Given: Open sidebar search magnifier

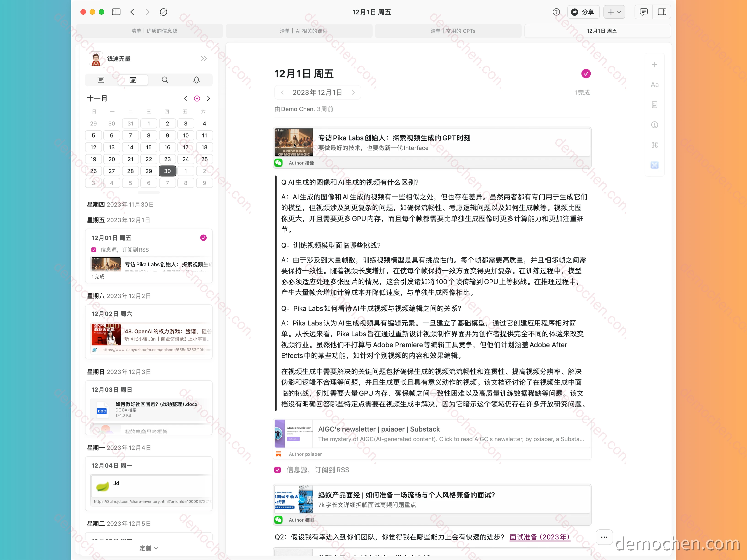Looking at the screenshot, I should pos(165,80).
